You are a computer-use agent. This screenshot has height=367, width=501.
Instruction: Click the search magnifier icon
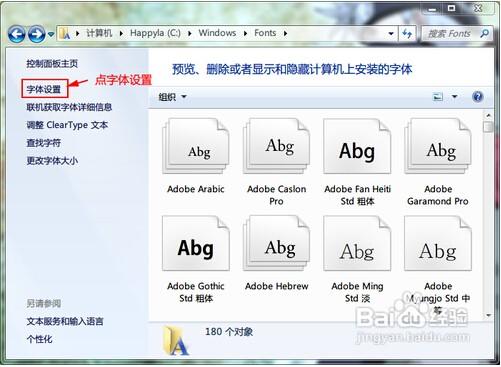point(484,33)
